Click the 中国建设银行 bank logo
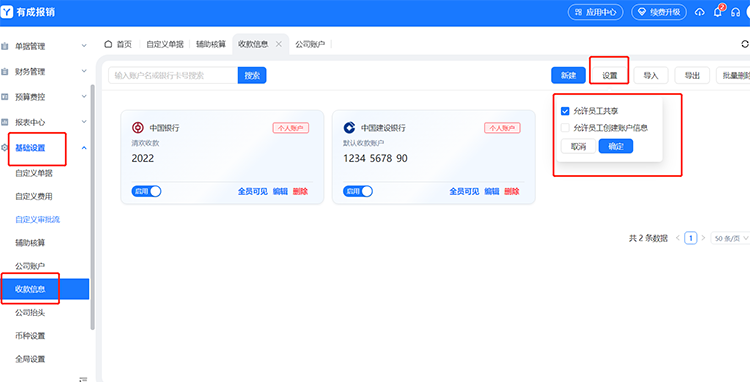 [349, 128]
